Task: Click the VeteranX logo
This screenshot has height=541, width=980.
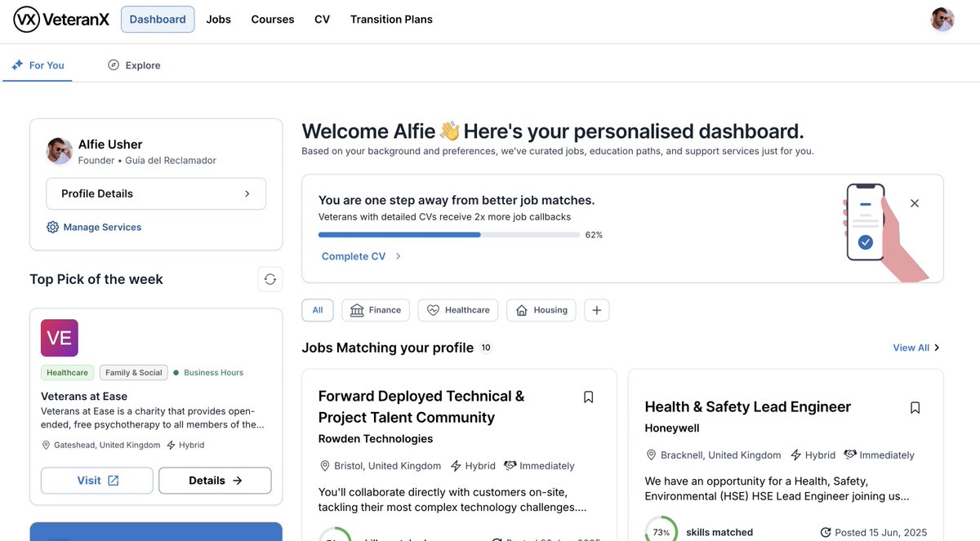Action: [x=61, y=20]
